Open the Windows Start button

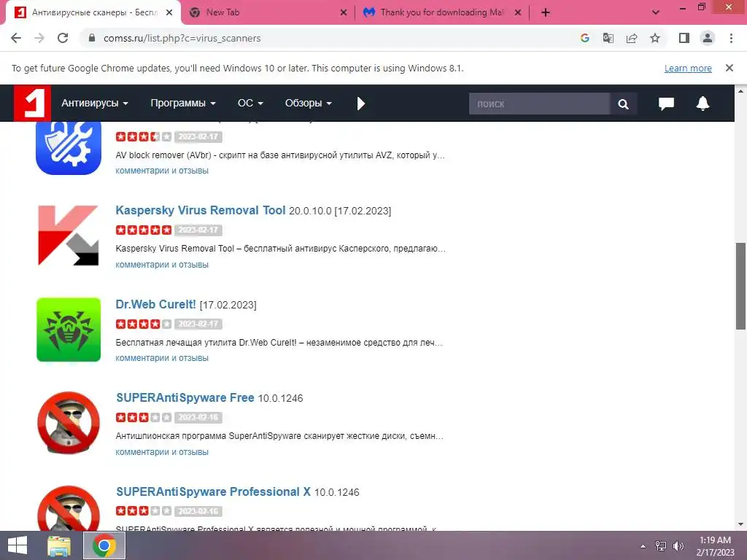(18, 545)
